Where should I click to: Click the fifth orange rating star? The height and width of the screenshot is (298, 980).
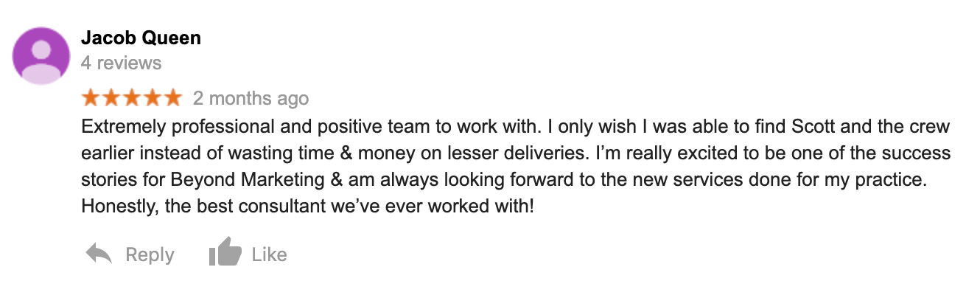pos(172,98)
